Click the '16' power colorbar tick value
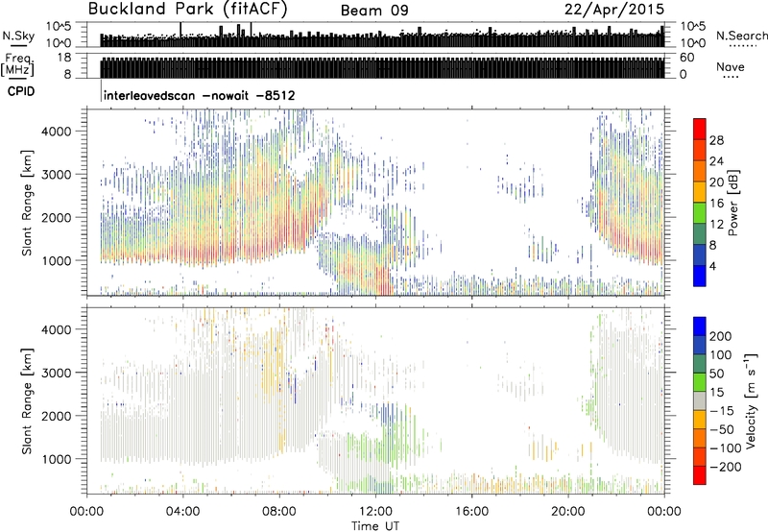This screenshot has height=532, width=768. coord(716,204)
